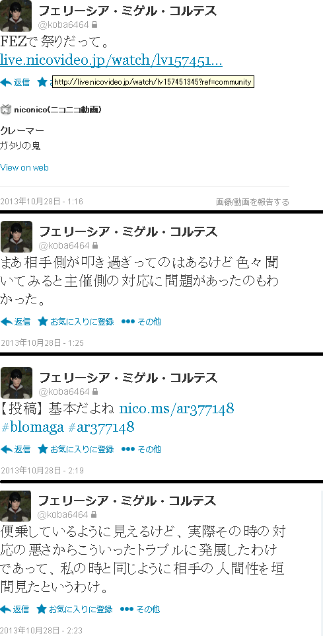
Task: Open the live.nicovideo.jp watch link
Action: (x=111, y=60)
